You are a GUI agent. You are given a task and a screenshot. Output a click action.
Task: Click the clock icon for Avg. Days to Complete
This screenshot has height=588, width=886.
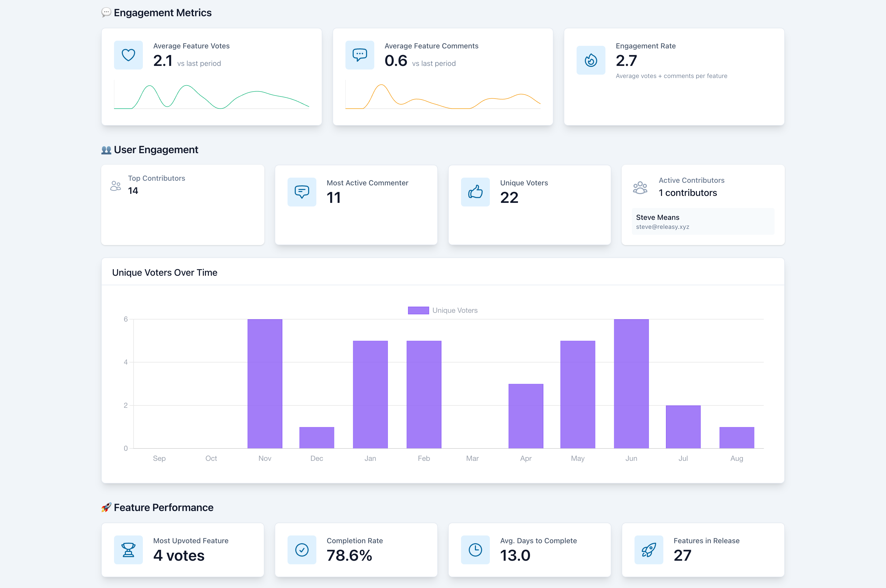point(475,550)
